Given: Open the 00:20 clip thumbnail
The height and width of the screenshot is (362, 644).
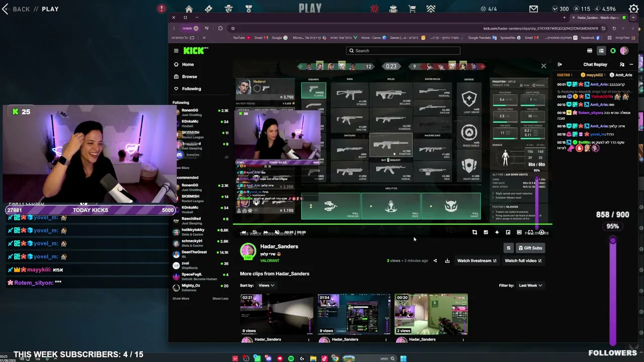Looking at the screenshot, I should tap(431, 315).
